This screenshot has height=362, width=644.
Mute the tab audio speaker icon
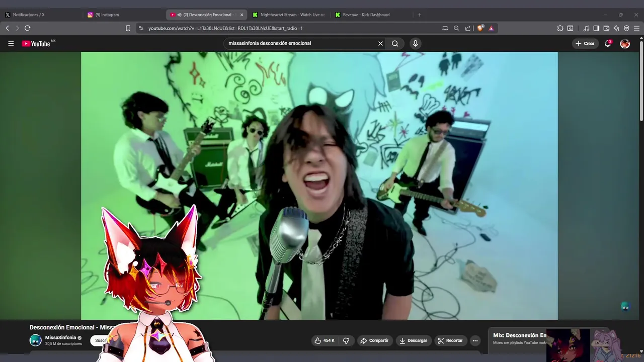click(180, 15)
